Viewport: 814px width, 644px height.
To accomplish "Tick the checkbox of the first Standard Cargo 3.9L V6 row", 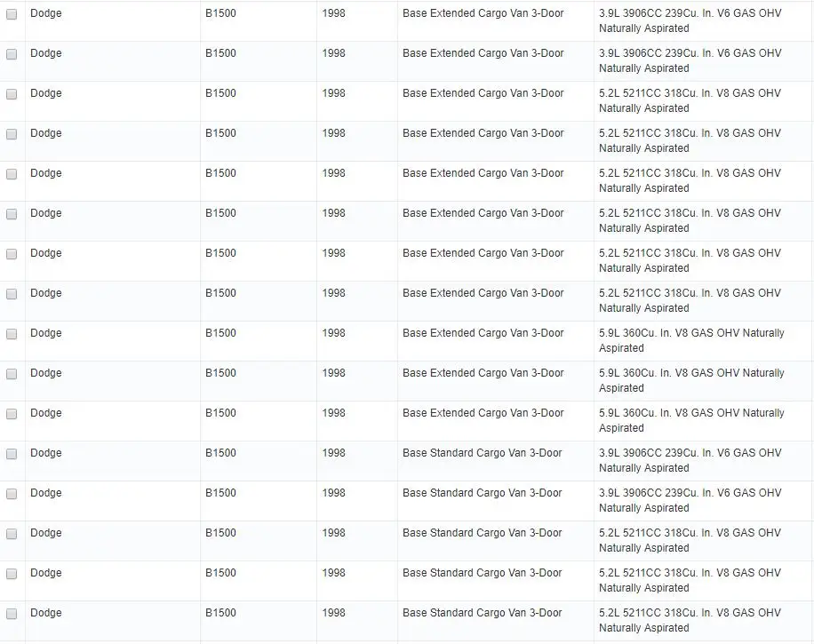I will (x=12, y=454).
